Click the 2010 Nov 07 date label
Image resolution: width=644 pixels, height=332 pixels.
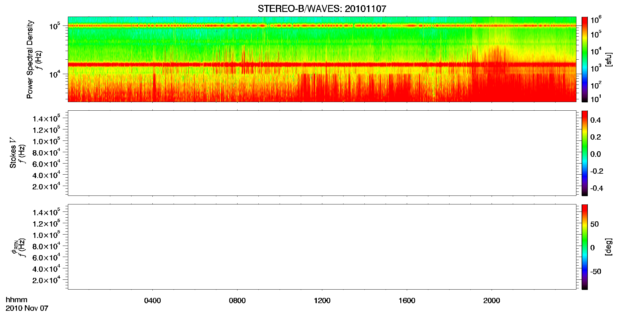pos(27,308)
